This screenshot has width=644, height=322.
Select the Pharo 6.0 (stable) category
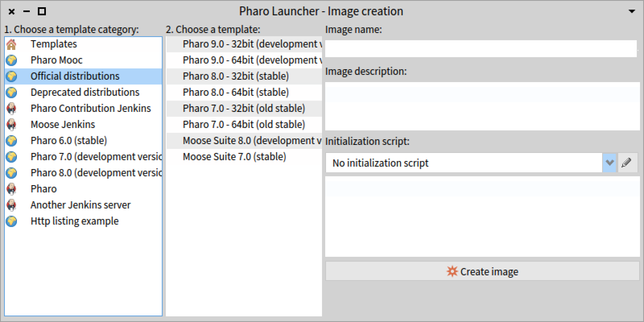83,140
